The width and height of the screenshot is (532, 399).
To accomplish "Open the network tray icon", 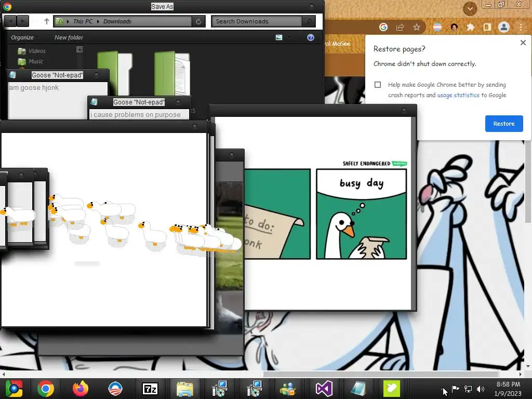I will 468,389.
